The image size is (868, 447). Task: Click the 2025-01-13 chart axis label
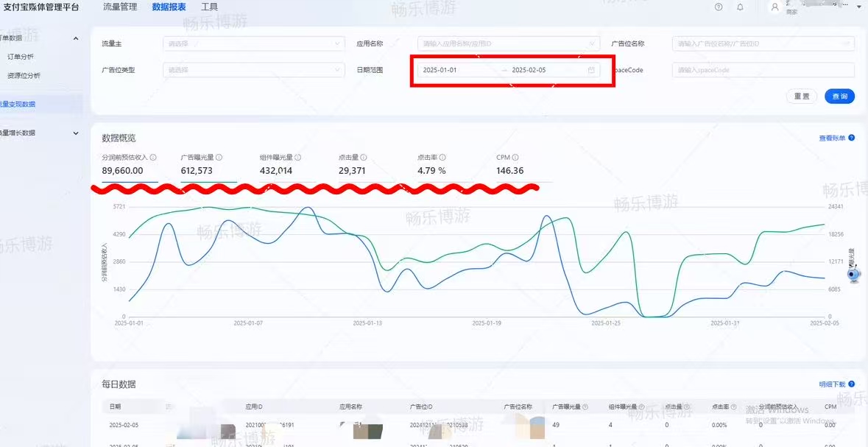tap(367, 323)
